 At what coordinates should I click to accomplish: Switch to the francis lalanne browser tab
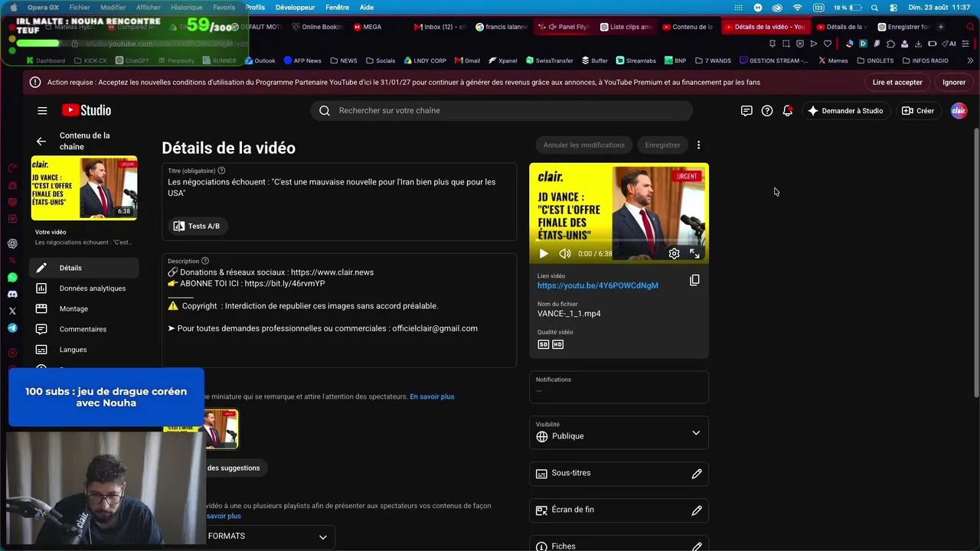coord(501,27)
